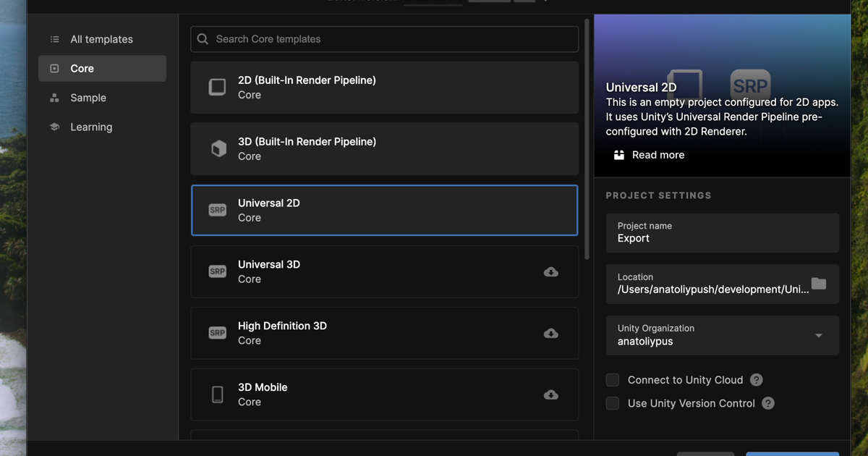The height and width of the screenshot is (456, 868).
Task: Choose the High Definition 3D template
Action: (x=384, y=333)
